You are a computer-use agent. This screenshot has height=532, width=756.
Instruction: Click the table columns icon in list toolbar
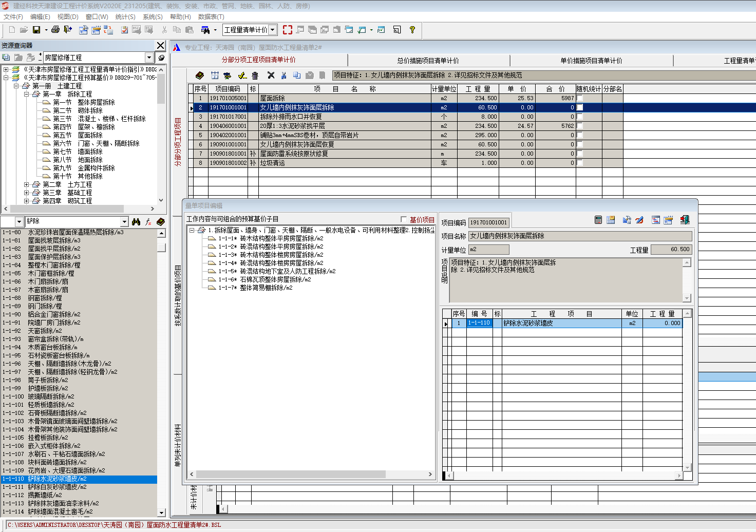[215, 75]
